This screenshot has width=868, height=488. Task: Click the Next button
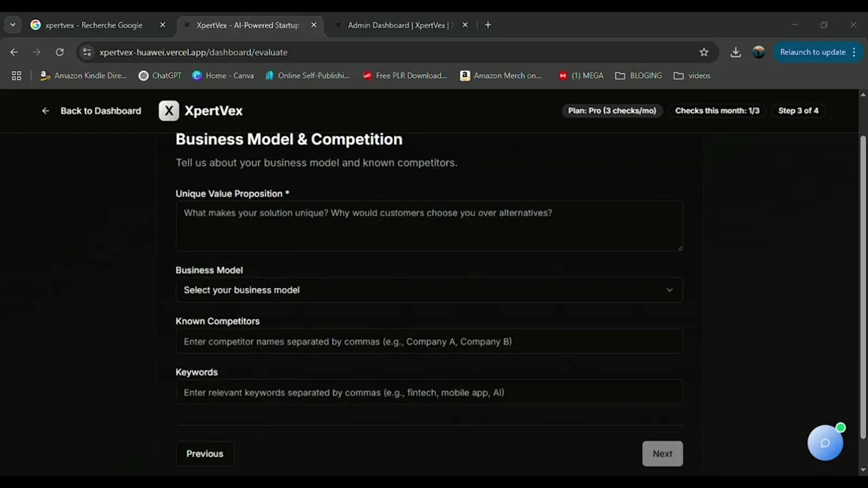(662, 454)
